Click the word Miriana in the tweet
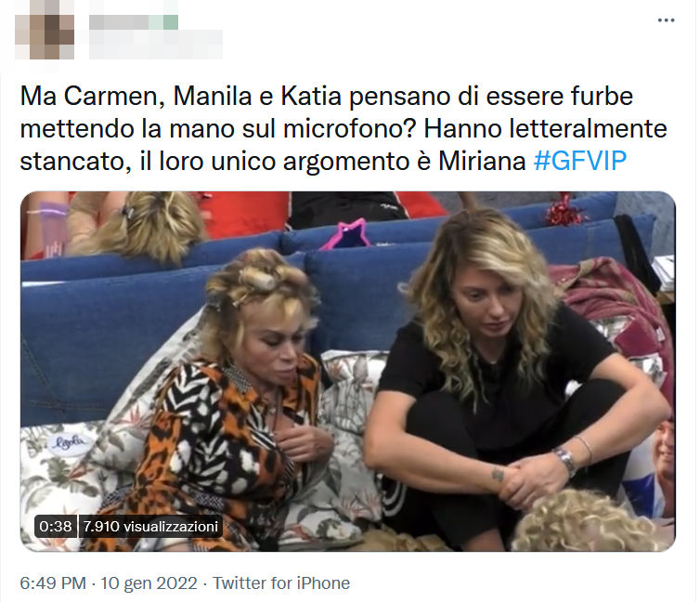The image size is (700, 602). click(x=482, y=161)
